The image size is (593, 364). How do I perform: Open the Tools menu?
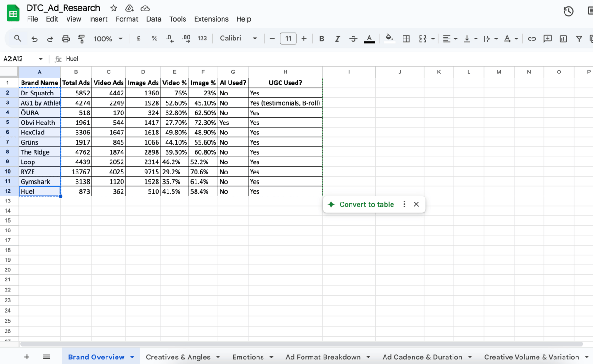pos(178,19)
